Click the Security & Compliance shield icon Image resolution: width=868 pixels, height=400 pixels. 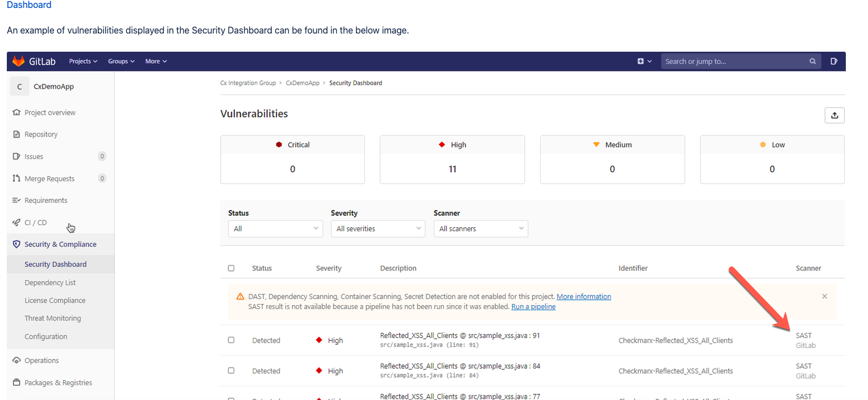[16, 244]
